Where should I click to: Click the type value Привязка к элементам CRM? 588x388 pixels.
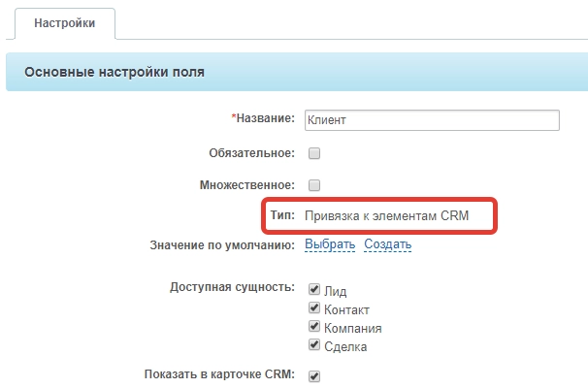(x=386, y=216)
